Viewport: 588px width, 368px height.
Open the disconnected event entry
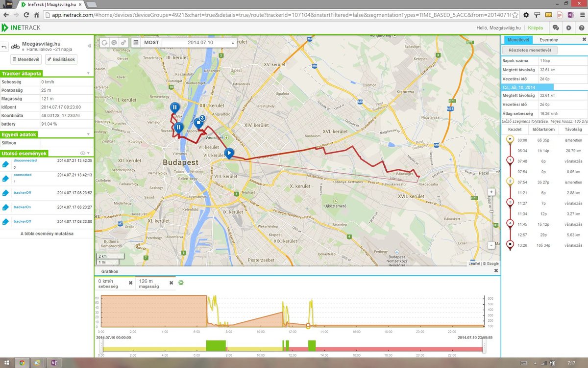[47, 164]
